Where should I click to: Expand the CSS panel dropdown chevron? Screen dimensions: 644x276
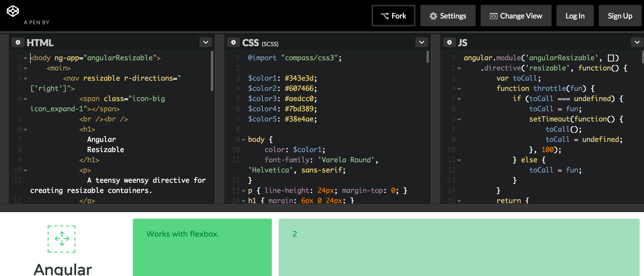point(421,43)
